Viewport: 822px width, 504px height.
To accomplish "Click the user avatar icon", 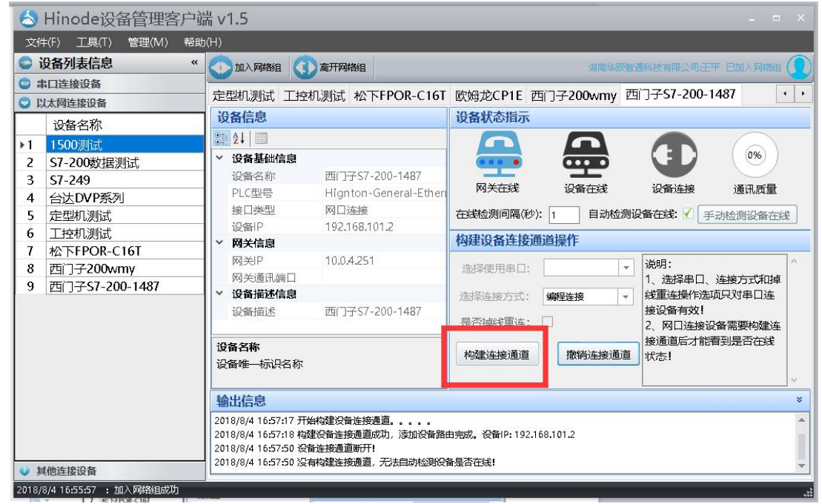I will pyautogui.click(x=799, y=67).
